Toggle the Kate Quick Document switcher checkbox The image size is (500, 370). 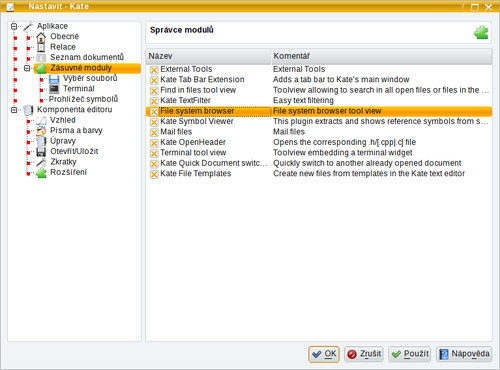tap(154, 164)
